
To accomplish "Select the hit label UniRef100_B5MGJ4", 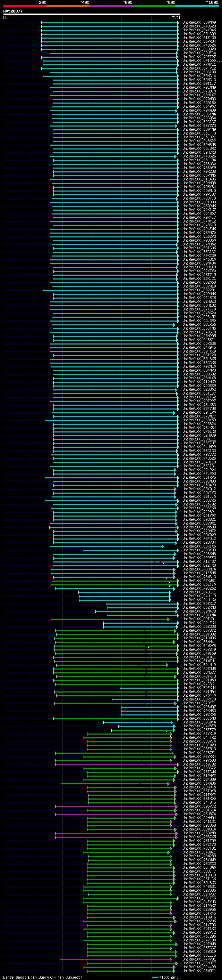I will pyautogui.click(x=199, y=76).
